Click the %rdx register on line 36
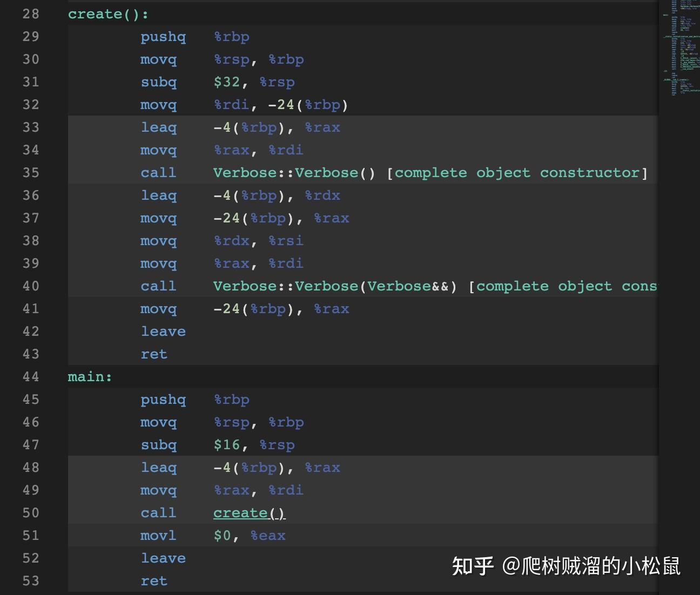 point(322,195)
